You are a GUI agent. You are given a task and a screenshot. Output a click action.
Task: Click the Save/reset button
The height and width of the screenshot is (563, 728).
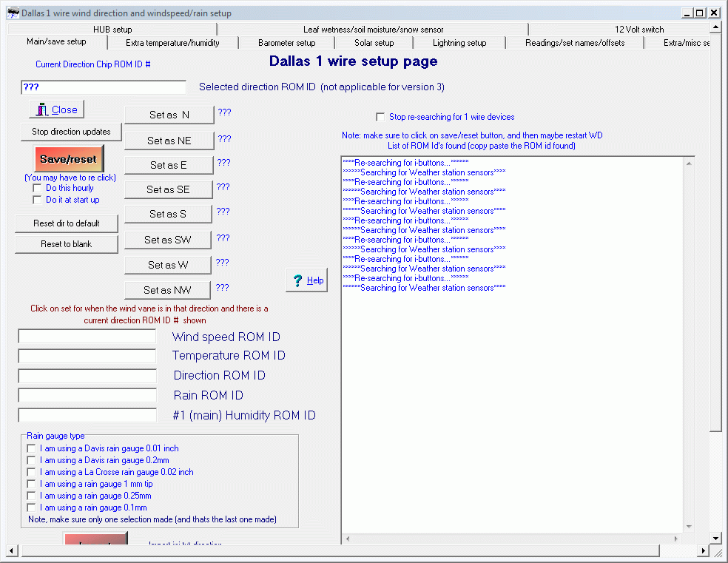69,159
